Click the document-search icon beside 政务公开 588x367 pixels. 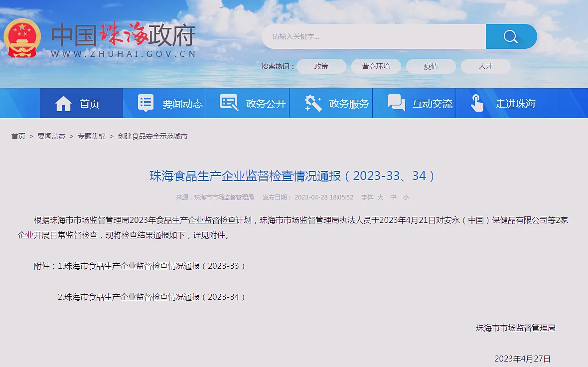(x=229, y=103)
